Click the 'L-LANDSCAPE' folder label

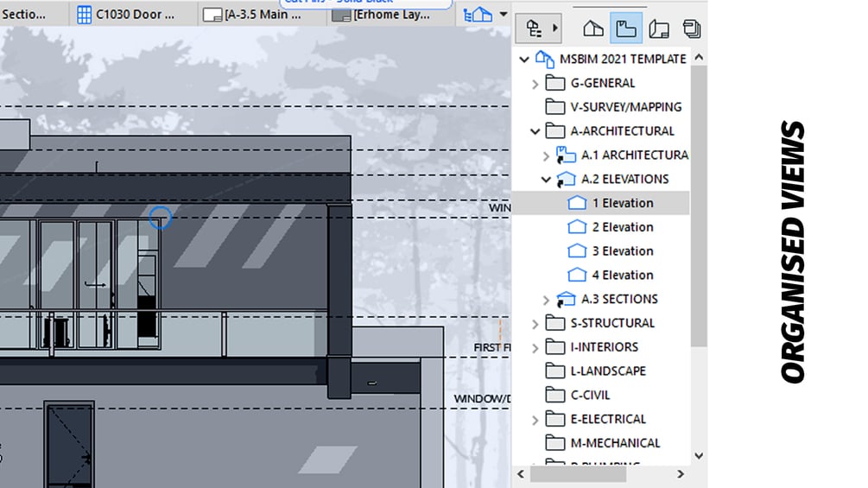[x=608, y=371]
